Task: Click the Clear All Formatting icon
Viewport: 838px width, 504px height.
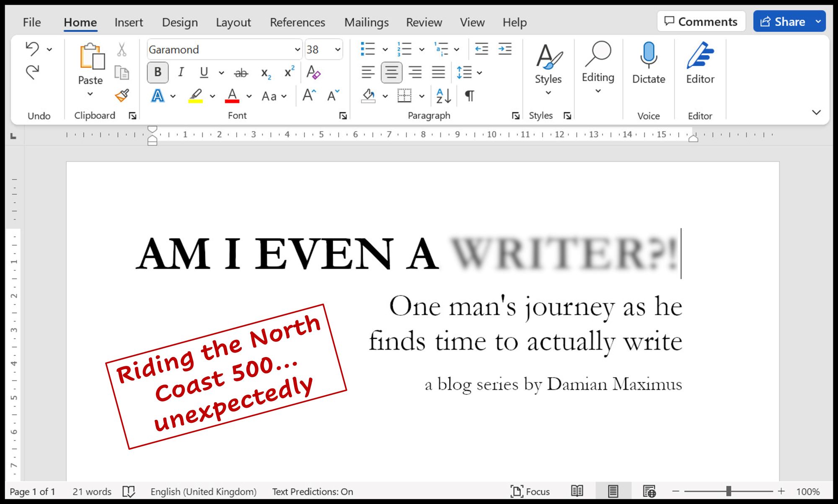Action: pyautogui.click(x=313, y=72)
